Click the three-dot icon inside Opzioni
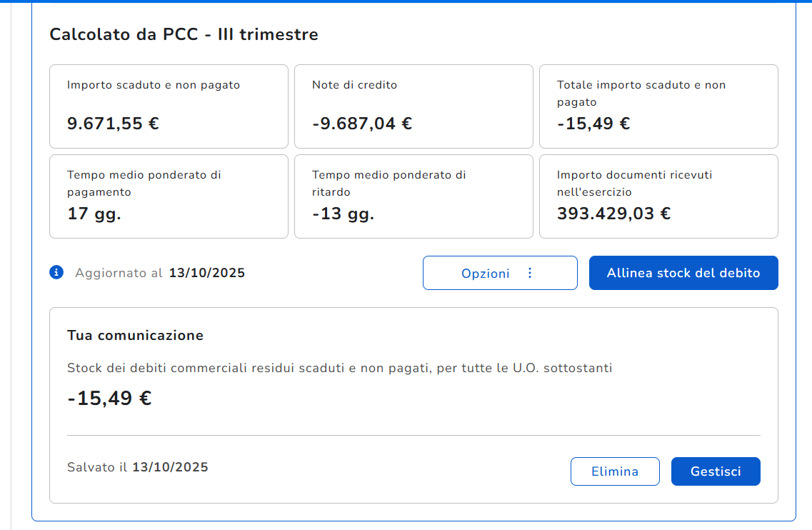Image resolution: width=812 pixels, height=530 pixels. tap(529, 273)
